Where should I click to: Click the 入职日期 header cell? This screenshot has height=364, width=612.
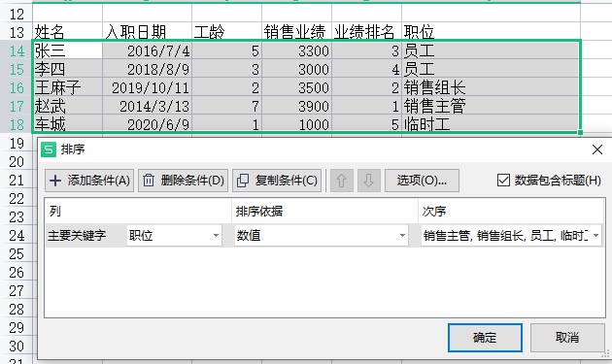coord(147,32)
